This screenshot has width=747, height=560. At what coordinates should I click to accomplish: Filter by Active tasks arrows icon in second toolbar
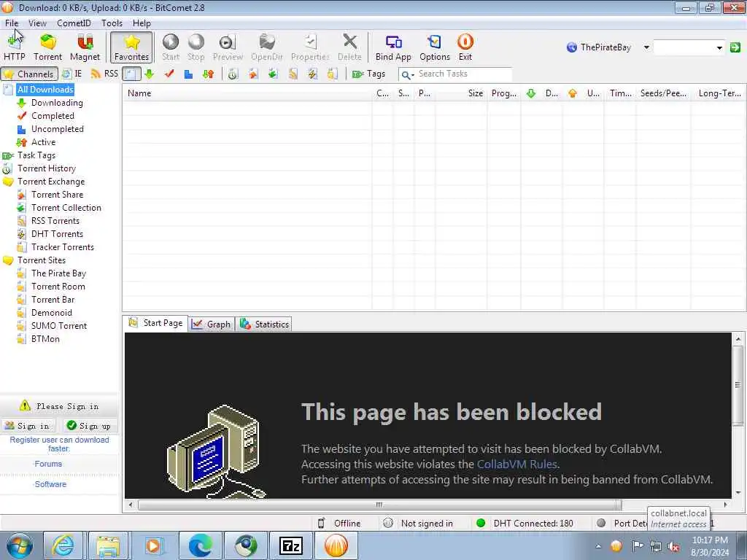[x=208, y=74]
